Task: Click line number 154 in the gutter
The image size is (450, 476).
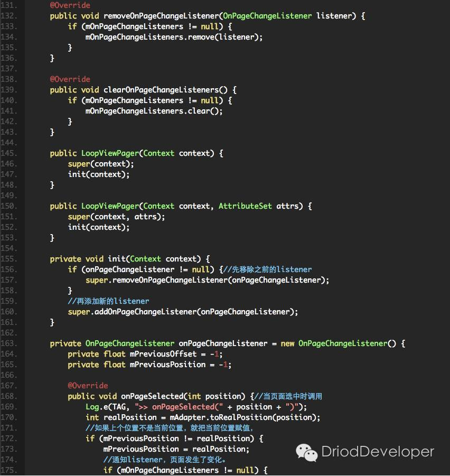Action: 8,248
